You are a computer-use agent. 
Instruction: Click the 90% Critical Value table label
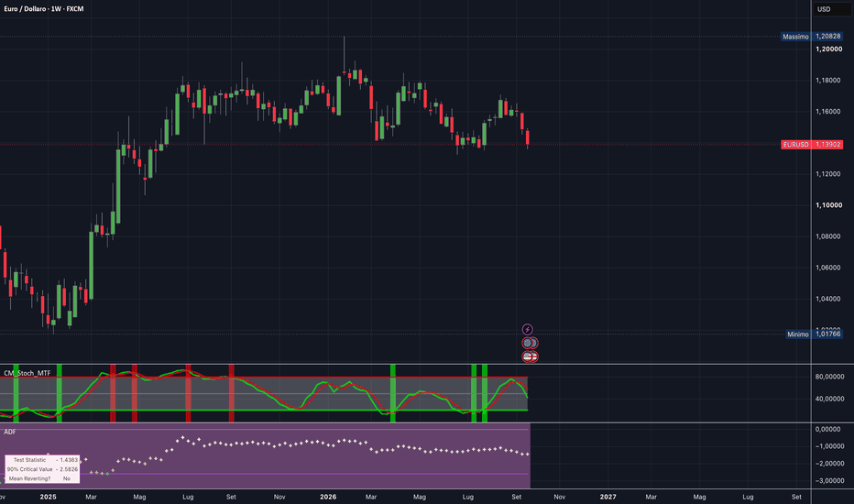29,469
